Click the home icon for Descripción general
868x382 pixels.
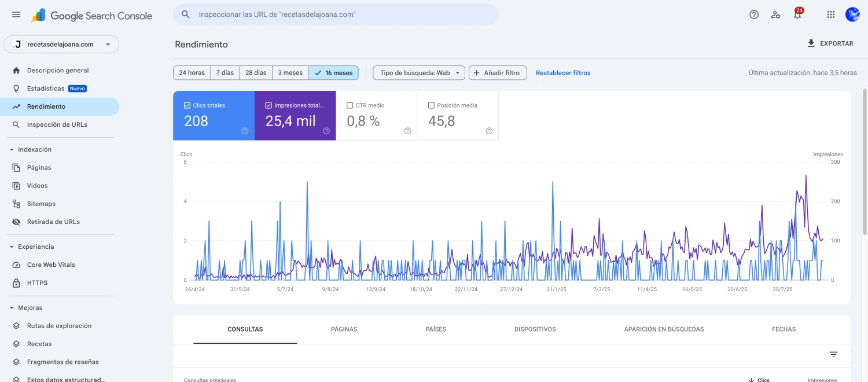coord(16,70)
